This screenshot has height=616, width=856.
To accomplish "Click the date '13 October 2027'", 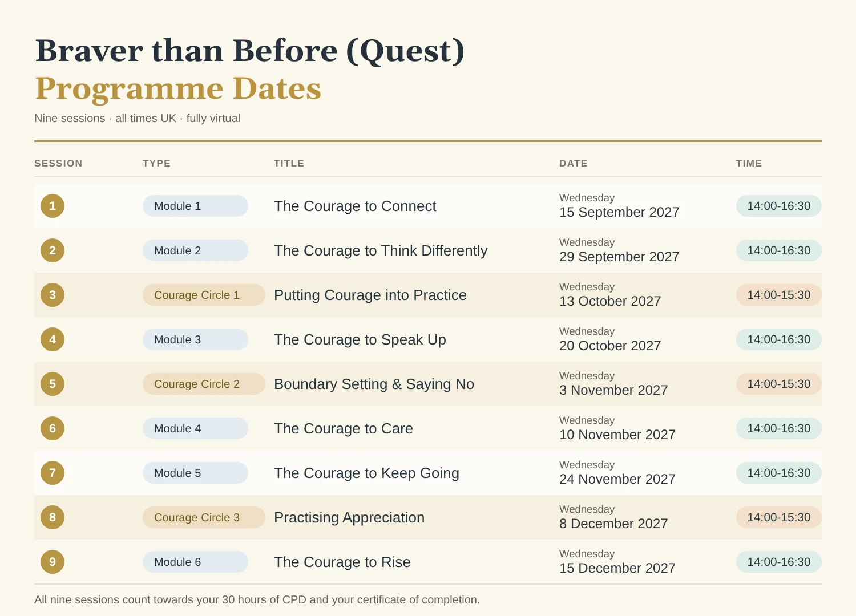I will coord(610,301).
